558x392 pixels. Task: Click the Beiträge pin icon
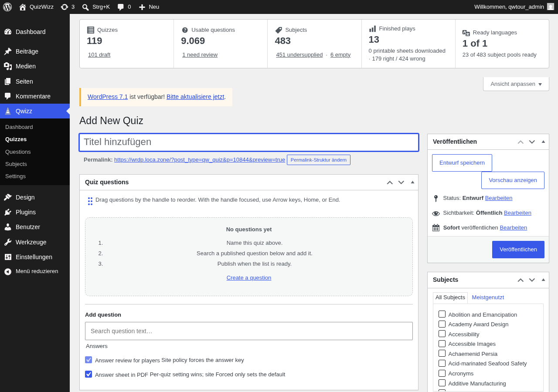8,51
